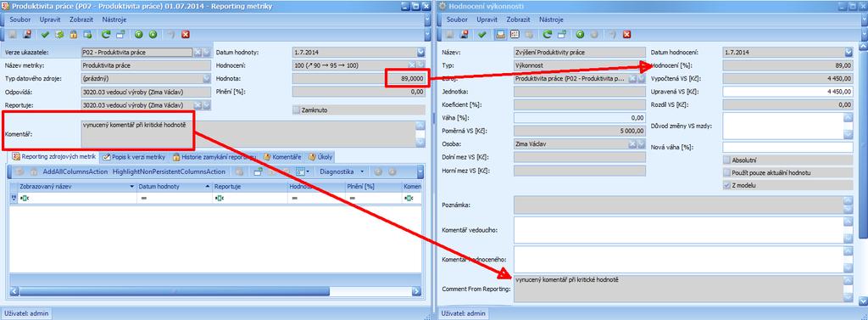Viewport: 868px width, 320px height.
Task: Enable Použít pouze aktuální hodnotu checkbox
Action: click(727, 173)
